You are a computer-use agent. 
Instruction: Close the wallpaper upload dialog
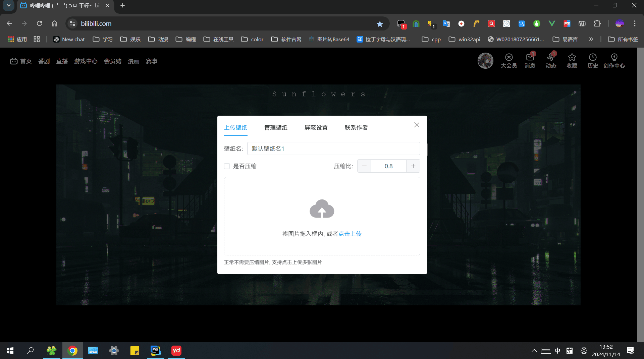(417, 125)
